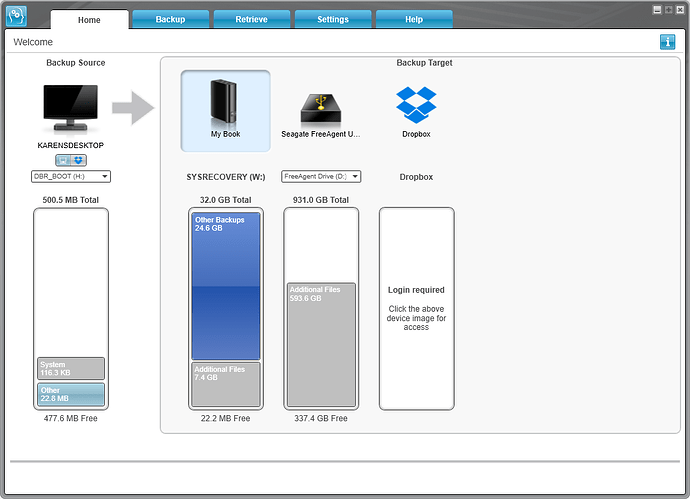Open the Help tab
The image size is (690, 499).
tap(414, 19)
